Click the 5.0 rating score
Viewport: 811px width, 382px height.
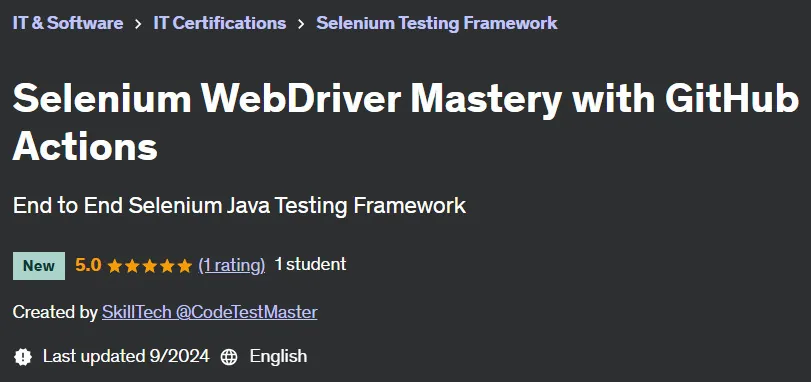88,265
